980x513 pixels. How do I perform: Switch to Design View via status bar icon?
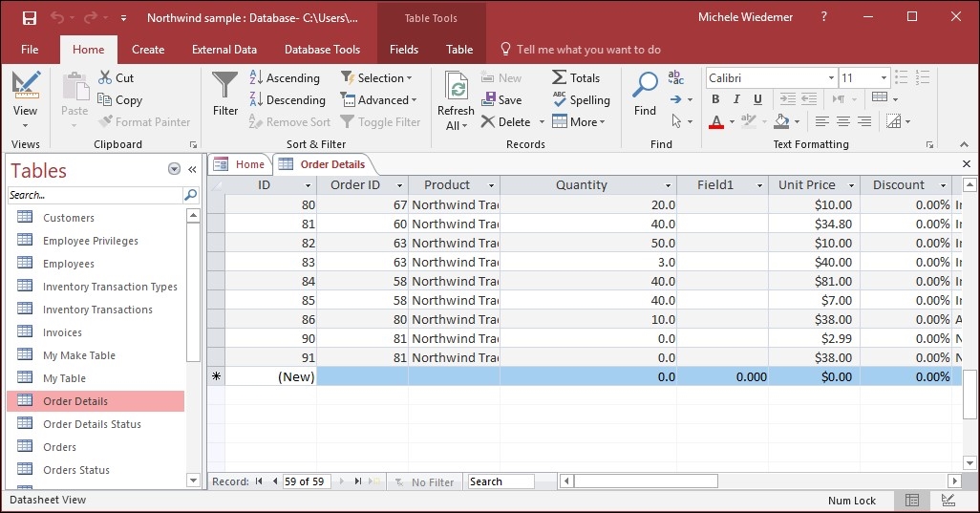[x=948, y=500]
